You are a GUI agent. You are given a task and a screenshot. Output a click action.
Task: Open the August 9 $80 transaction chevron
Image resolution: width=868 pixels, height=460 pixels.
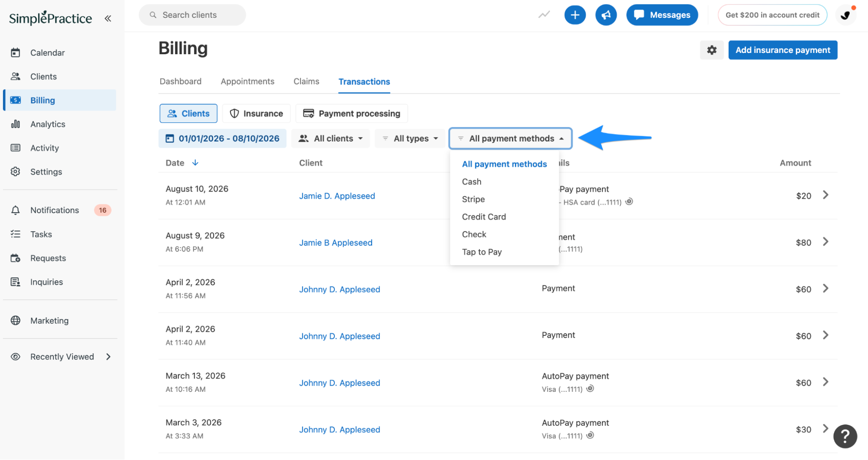pos(825,242)
